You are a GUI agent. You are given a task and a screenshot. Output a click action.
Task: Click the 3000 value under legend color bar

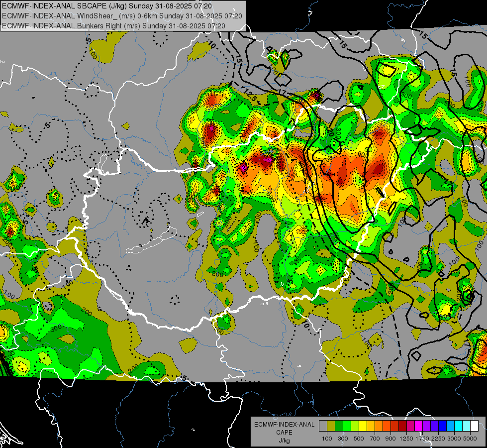[x=454, y=439]
